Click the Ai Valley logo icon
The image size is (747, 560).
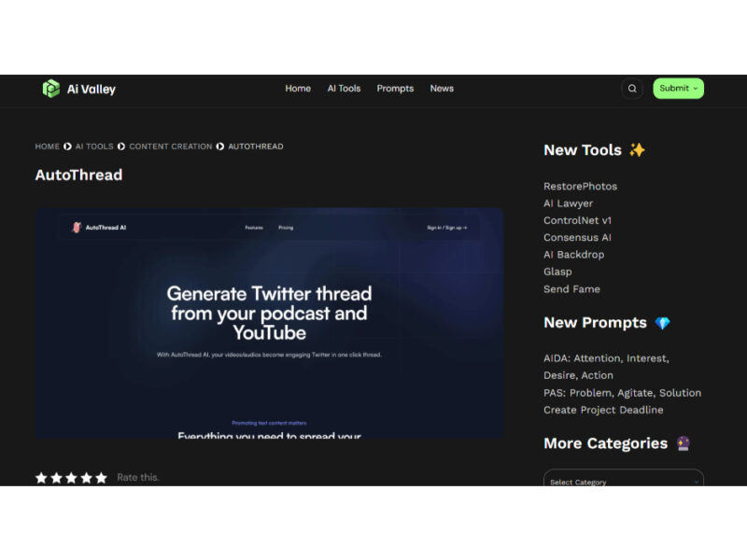click(x=50, y=89)
